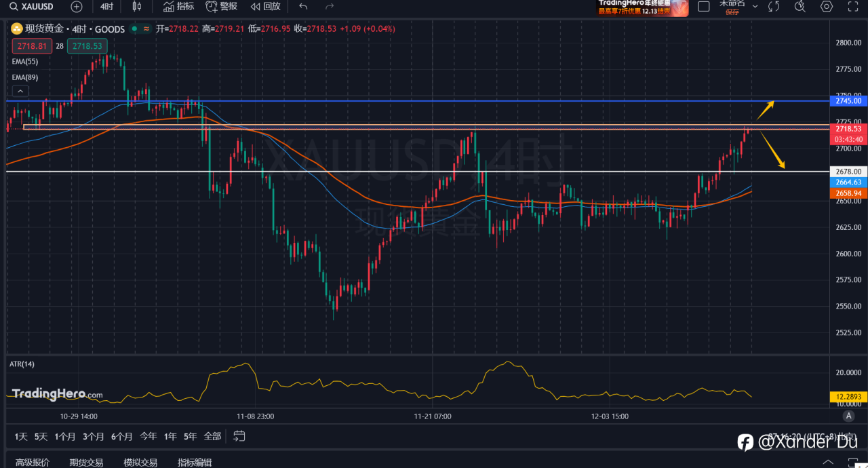Click the redo arrow
The width and height of the screenshot is (868, 468).
[330, 7]
